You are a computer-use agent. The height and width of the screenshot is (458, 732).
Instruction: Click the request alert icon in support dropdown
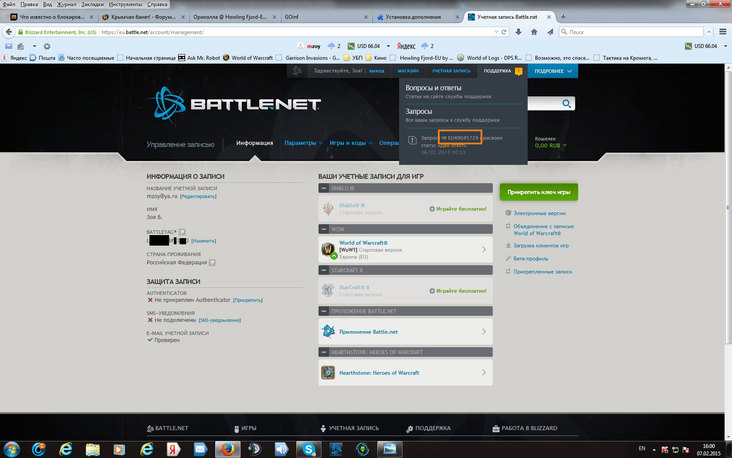click(x=412, y=140)
